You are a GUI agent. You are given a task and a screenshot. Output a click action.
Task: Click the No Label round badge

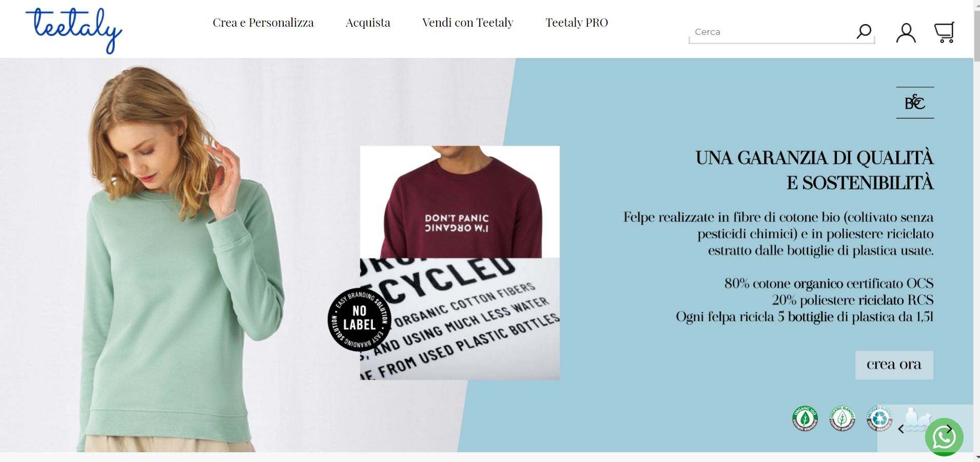[359, 319]
